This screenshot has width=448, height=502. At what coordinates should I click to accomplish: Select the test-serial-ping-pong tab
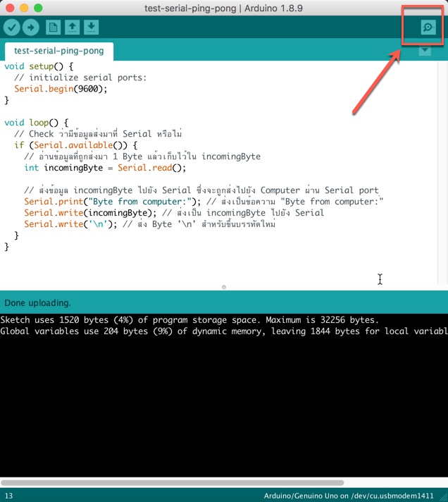[x=58, y=51]
